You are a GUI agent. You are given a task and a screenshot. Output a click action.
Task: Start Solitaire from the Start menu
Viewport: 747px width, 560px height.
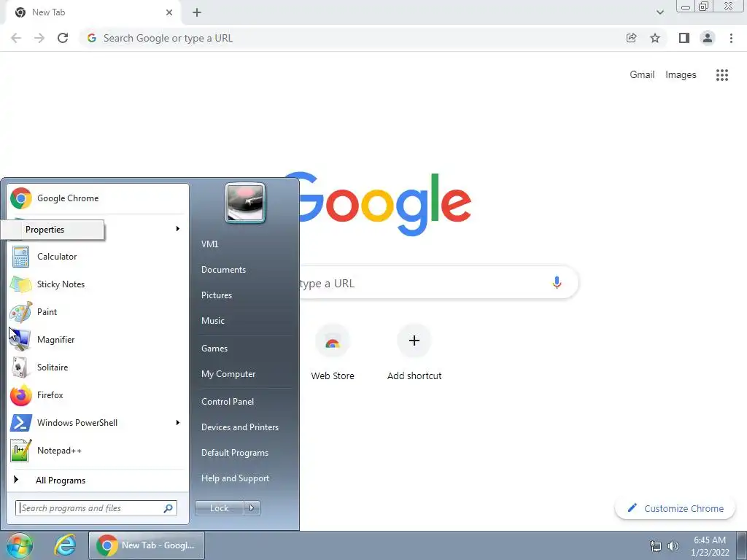coord(98,367)
